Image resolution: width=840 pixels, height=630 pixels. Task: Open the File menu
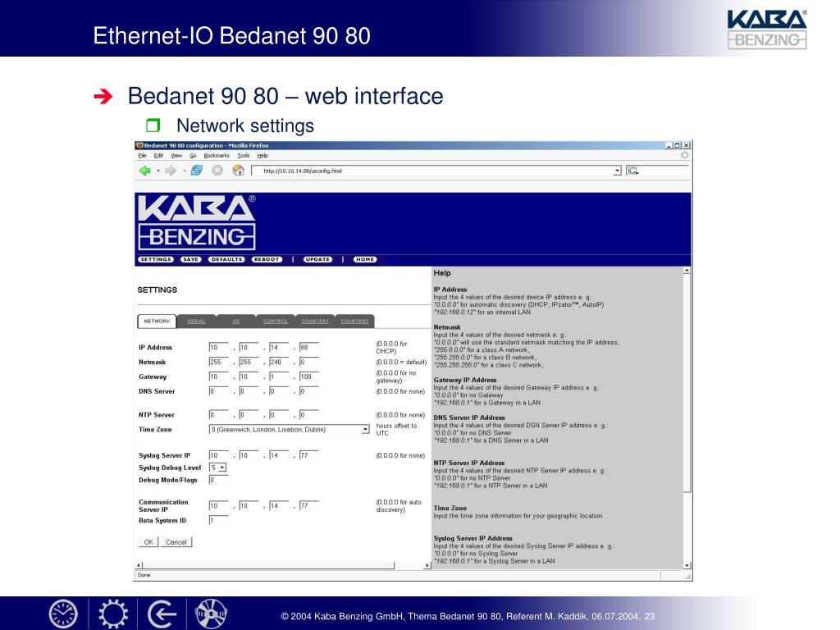pos(143,156)
